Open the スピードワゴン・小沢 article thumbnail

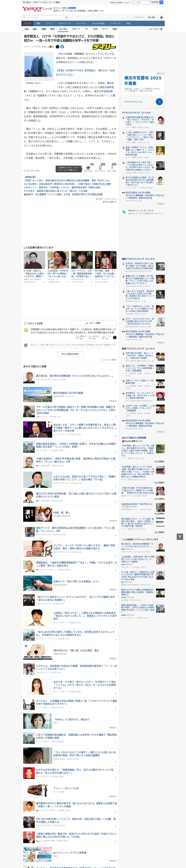tap(82, 260)
